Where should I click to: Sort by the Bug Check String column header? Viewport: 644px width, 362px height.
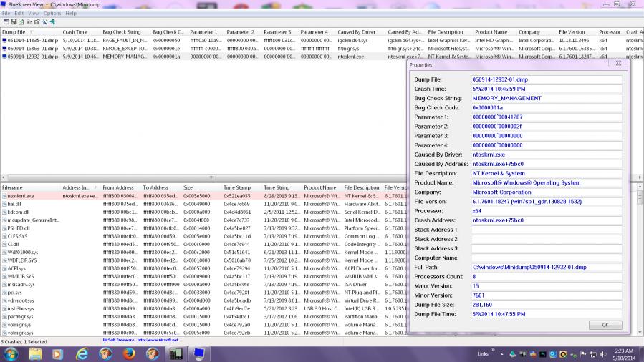(x=125, y=32)
